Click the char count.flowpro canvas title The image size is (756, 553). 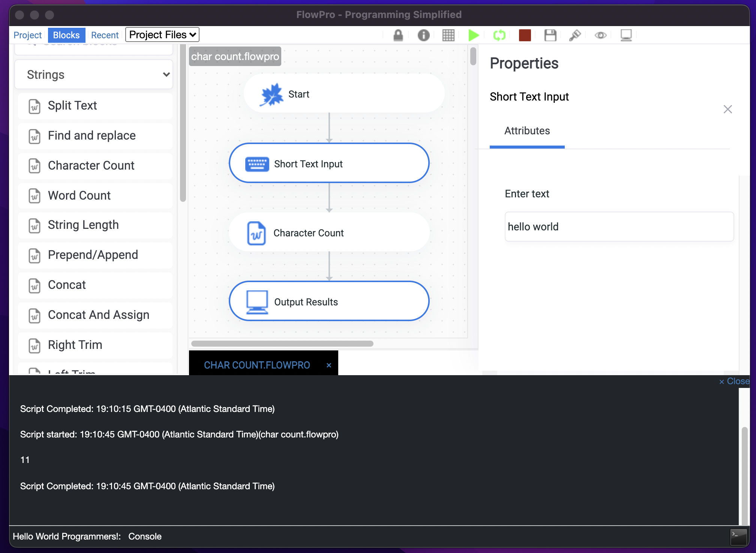pos(235,56)
